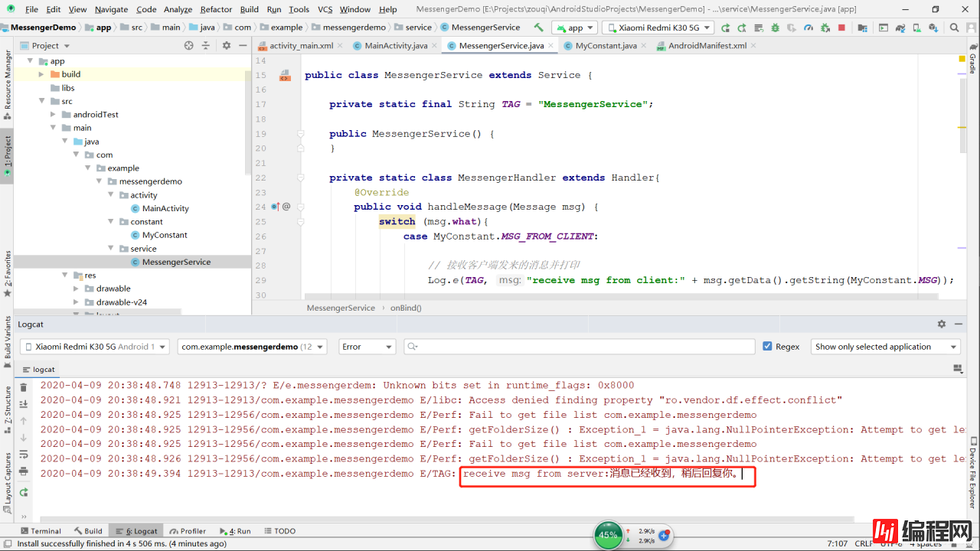This screenshot has width=980, height=551.
Task: Click Apply Changes and Restart Activity icon
Action: pos(742,28)
